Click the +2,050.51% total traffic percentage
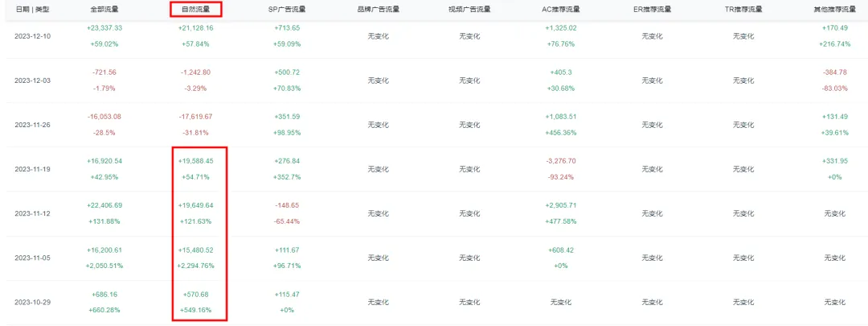The image size is (868, 326). click(104, 266)
